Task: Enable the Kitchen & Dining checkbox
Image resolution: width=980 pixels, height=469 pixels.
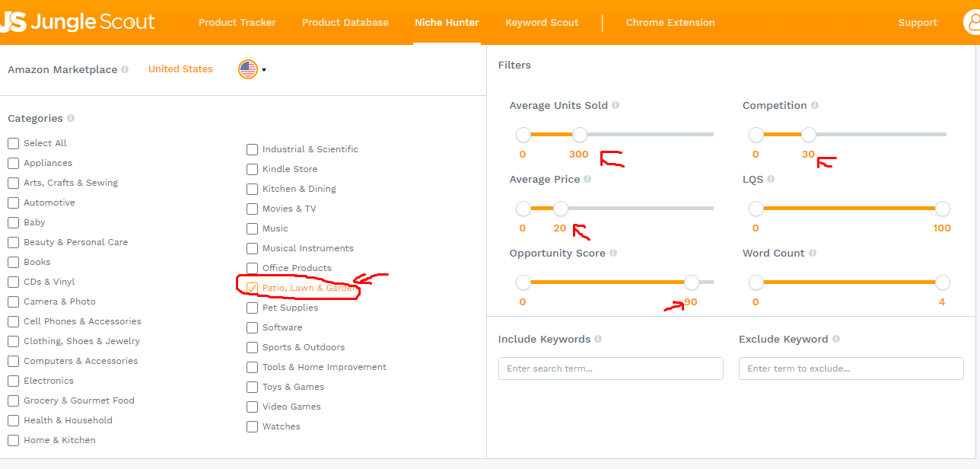Action: (253, 189)
